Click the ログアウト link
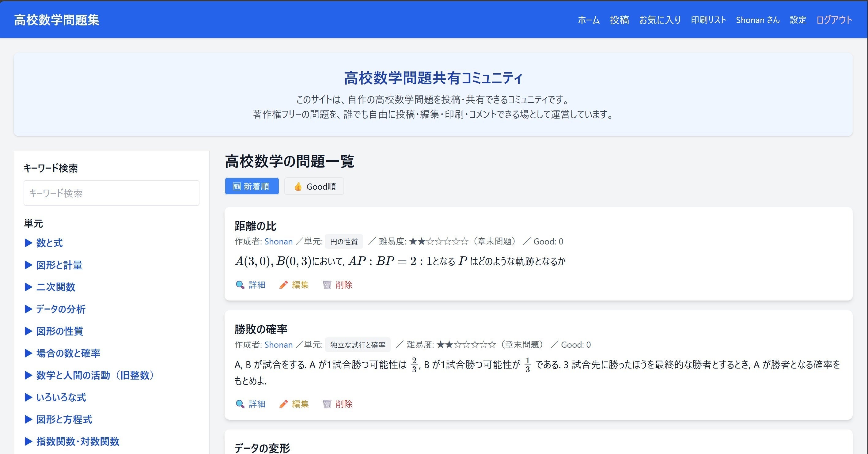Viewport: 868px width, 454px height. 834,20
